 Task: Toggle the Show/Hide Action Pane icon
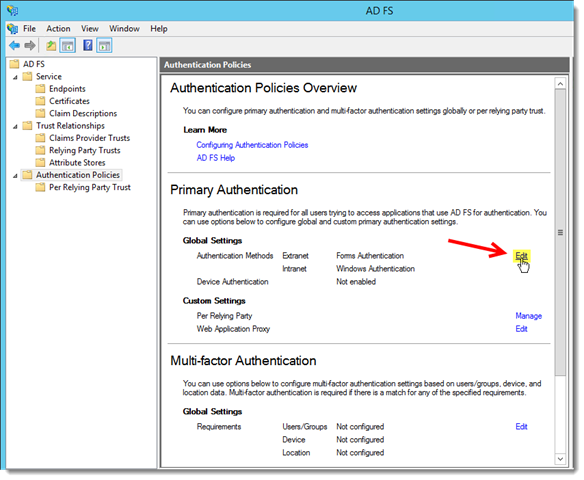tap(104, 46)
